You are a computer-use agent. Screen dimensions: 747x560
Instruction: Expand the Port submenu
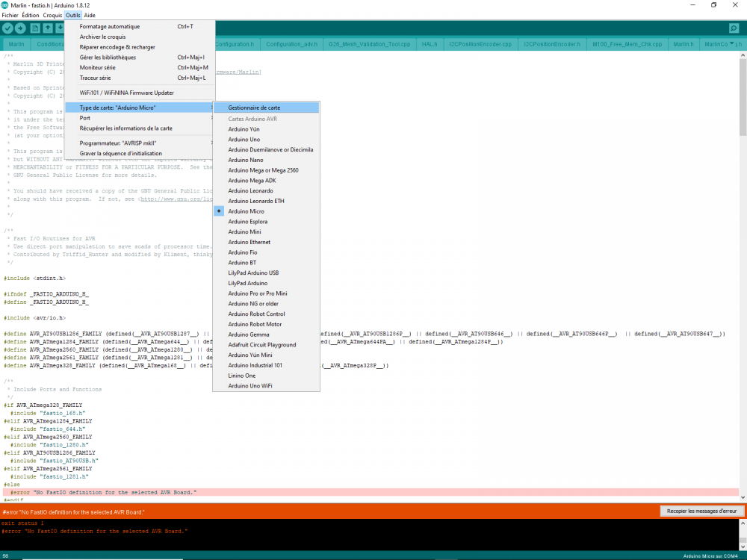[x=139, y=118]
